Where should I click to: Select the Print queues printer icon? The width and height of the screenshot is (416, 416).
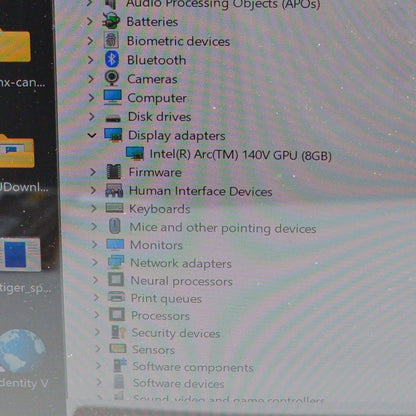coord(116,297)
